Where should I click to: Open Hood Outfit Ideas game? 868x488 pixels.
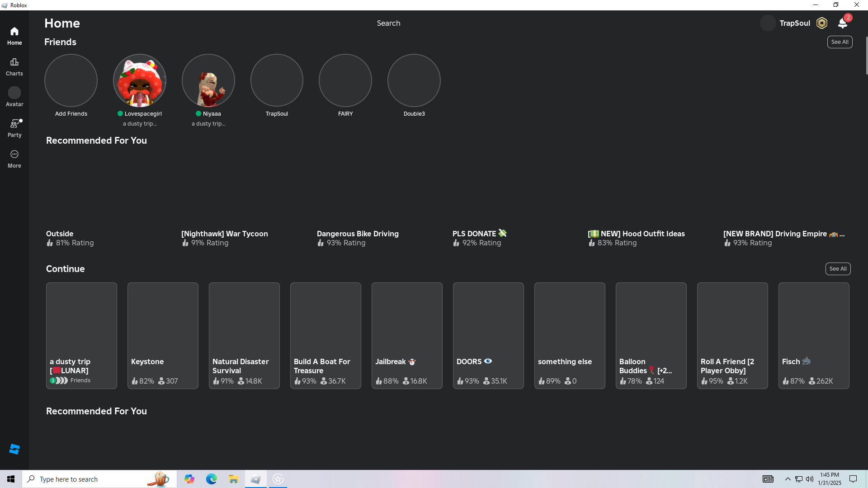[636, 234]
